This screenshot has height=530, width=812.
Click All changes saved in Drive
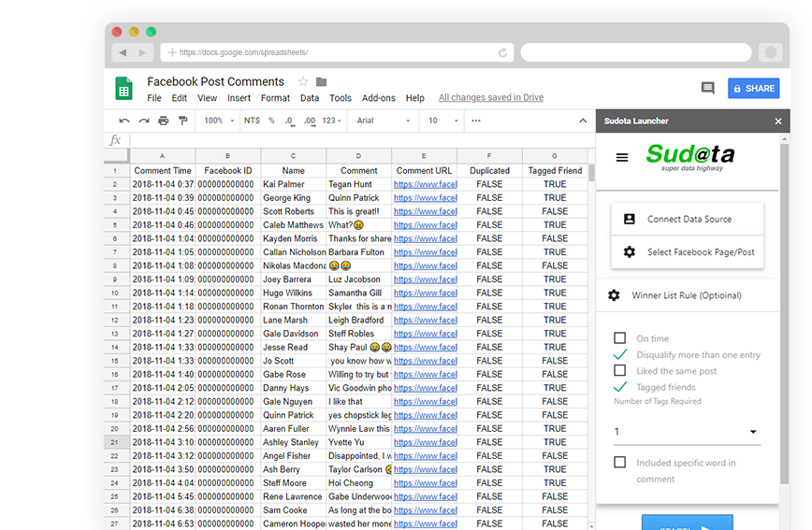[x=491, y=97]
